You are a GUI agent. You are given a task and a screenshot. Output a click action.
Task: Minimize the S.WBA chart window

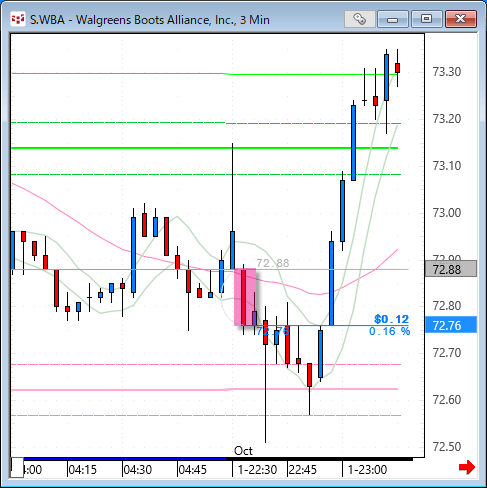point(393,19)
